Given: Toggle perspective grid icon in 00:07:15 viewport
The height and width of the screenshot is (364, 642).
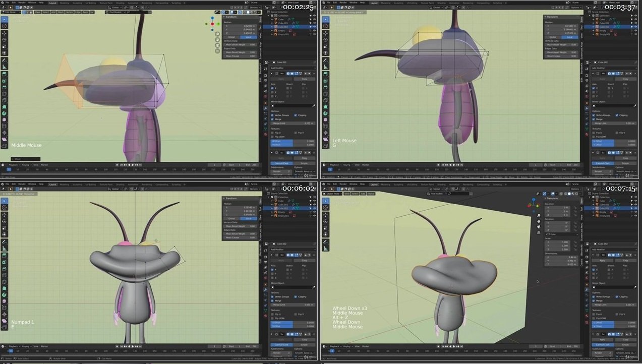Looking at the screenshot, I should click(x=539, y=232).
